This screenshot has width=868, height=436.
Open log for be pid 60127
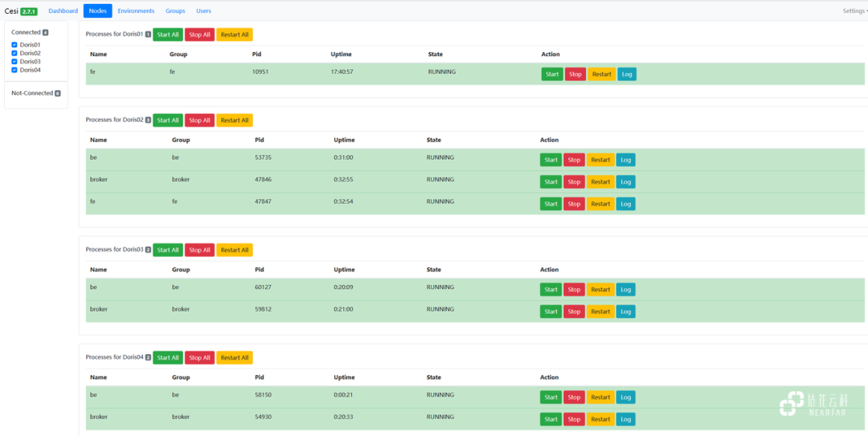[x=626, y=289]
